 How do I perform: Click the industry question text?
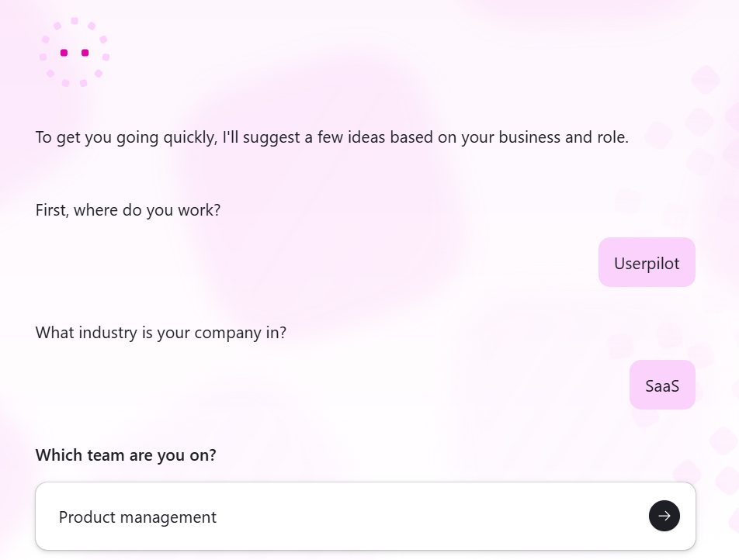pyautogui.click(x=161, y=332)
